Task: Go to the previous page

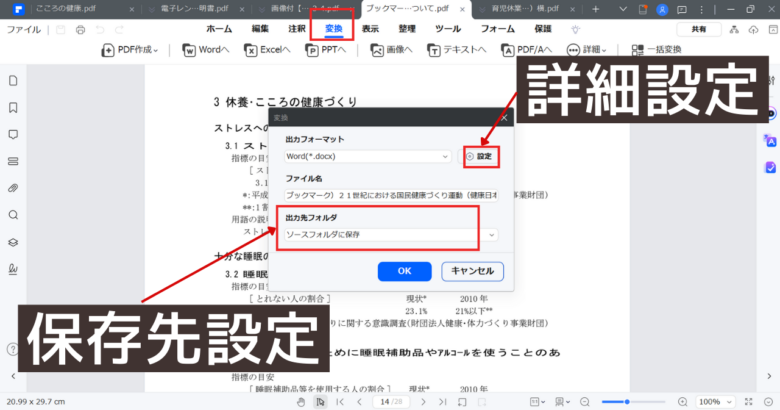Action: (359, 402)
